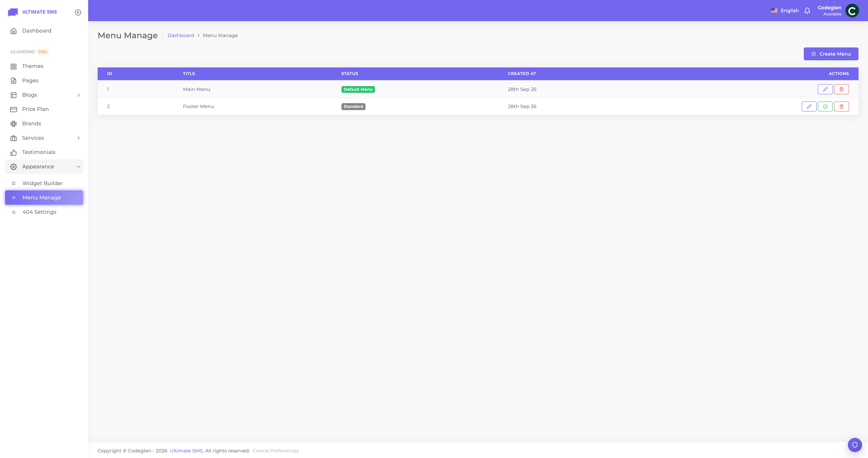Click the CREATED AT column header

pos(522,73)
